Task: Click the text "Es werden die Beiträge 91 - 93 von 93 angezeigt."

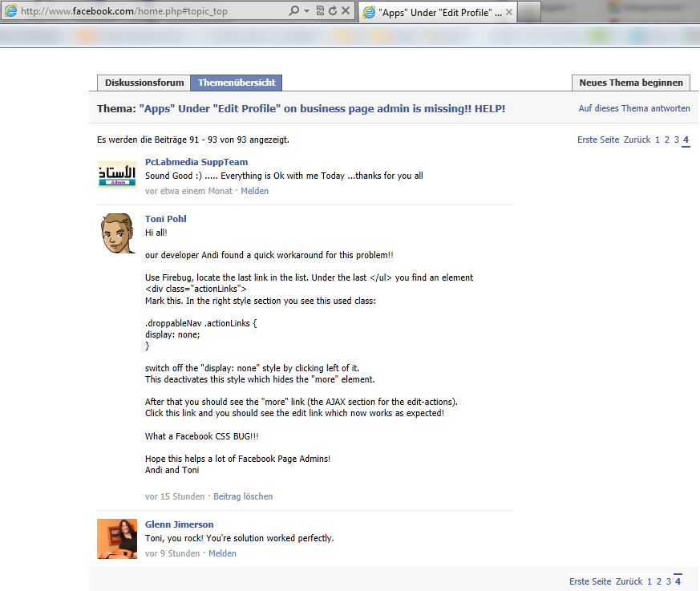Action: [x=193, y=140]
